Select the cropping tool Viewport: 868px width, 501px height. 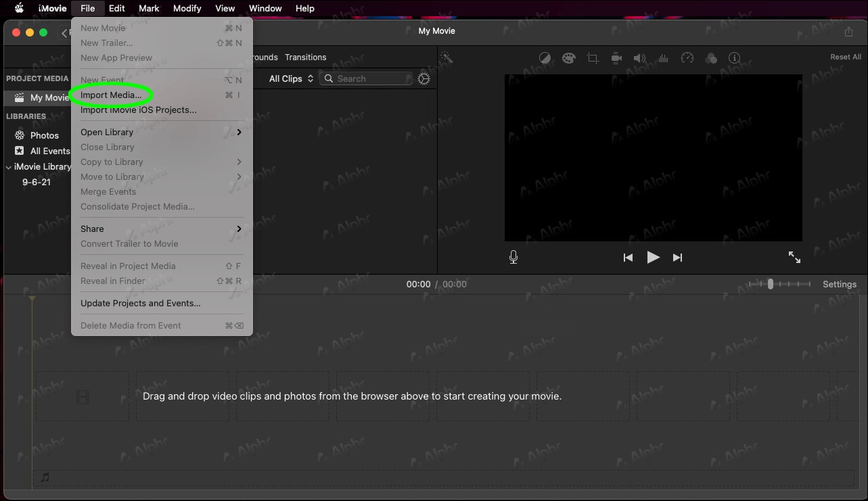[x=593, y=58]
